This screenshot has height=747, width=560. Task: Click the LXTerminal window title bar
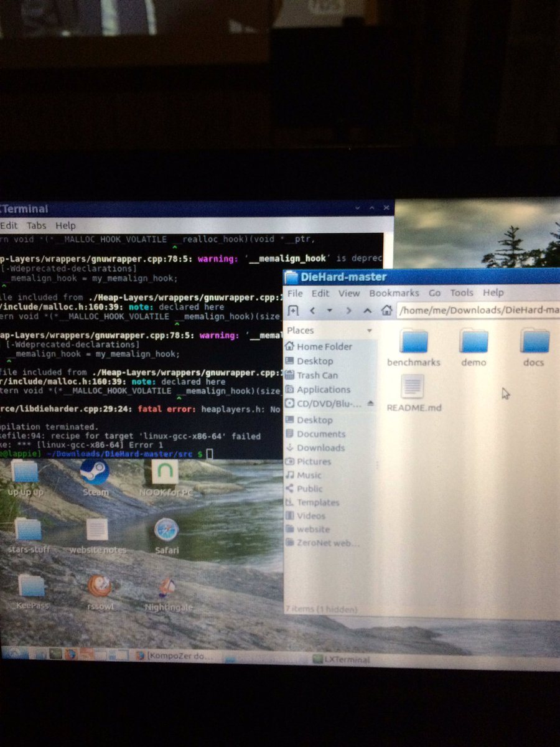point(197,209)
